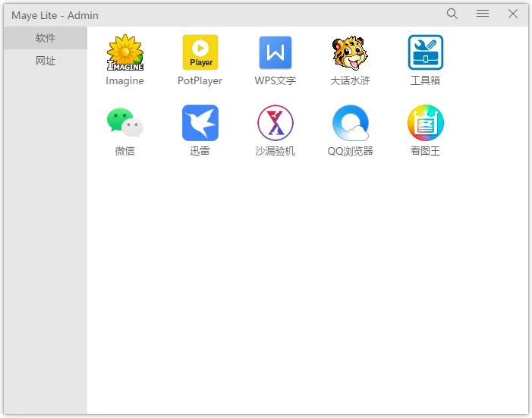
Task: Start the WPS文字 application icon
Action: pos(275,52)
